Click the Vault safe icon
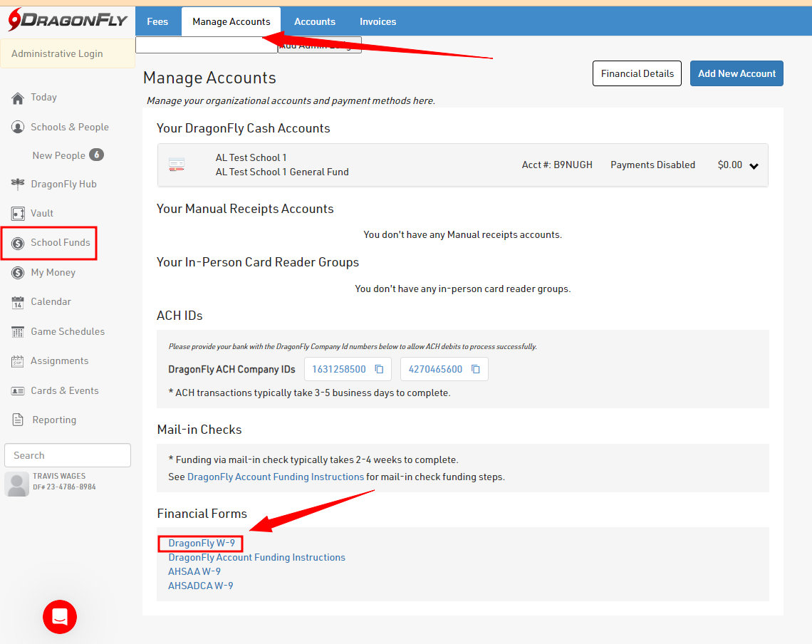The width and height of the screenshot is (812, 644). click(18, 214)
